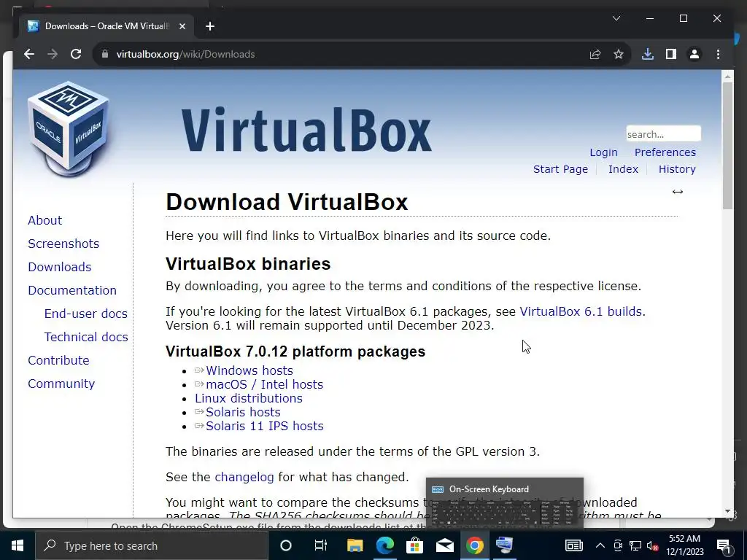Click the scrollbar down arrow
747x560 pixels.
tap(727, 511)
